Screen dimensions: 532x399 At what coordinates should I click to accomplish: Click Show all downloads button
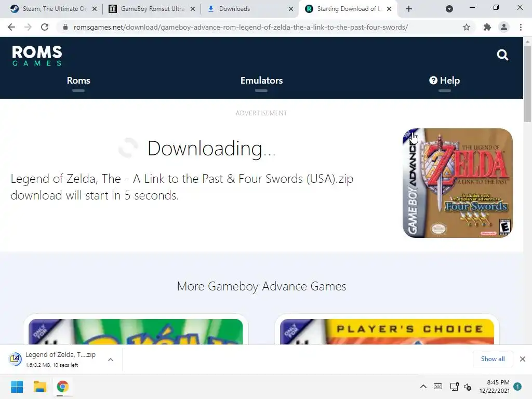[493, 359]
